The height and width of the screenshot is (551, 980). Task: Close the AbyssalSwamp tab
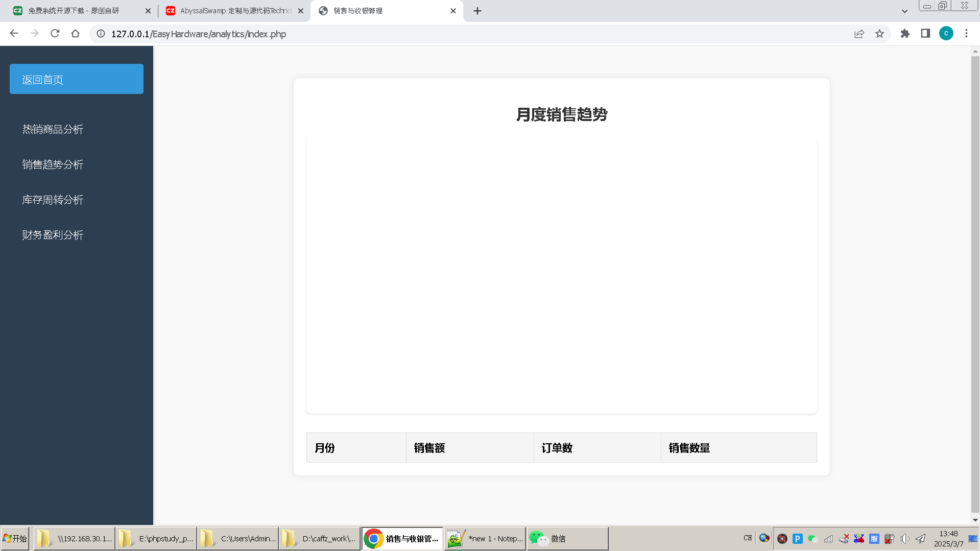pos(300,11)
